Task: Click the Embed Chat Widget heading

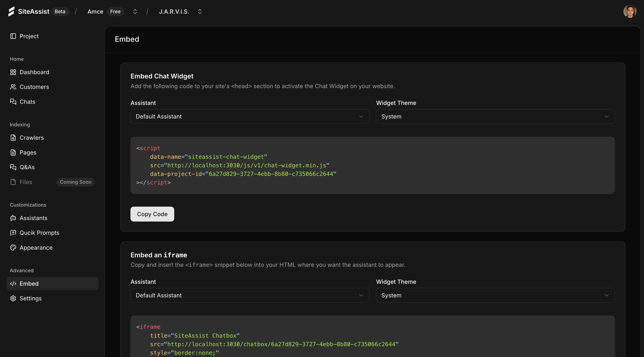Action: tap(162, 76)
